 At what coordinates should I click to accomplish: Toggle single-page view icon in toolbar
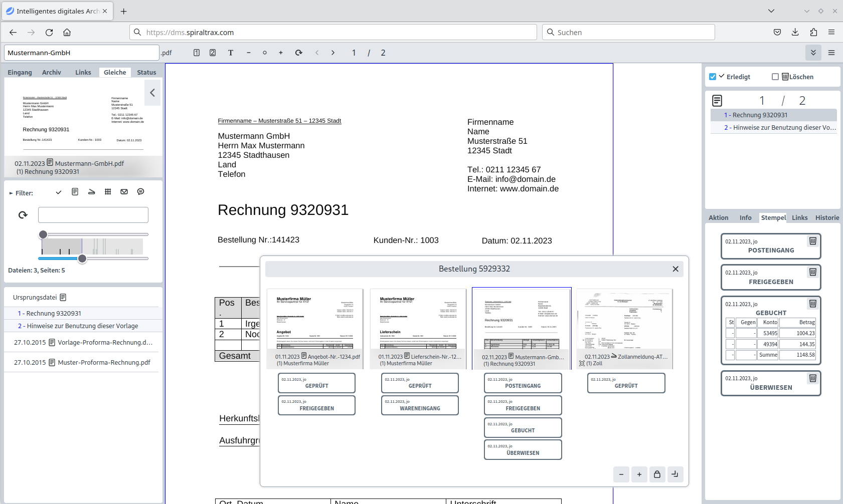coord(197,53)
